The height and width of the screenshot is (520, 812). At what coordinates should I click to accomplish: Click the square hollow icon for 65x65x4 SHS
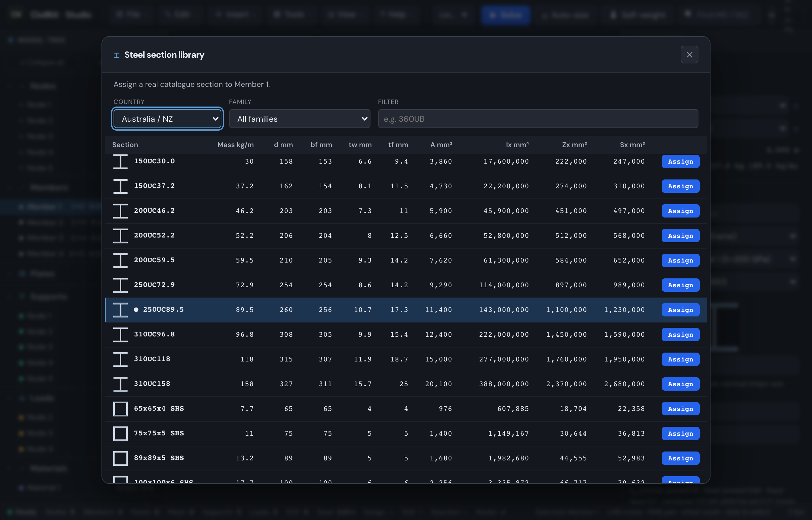pos(120,409)
